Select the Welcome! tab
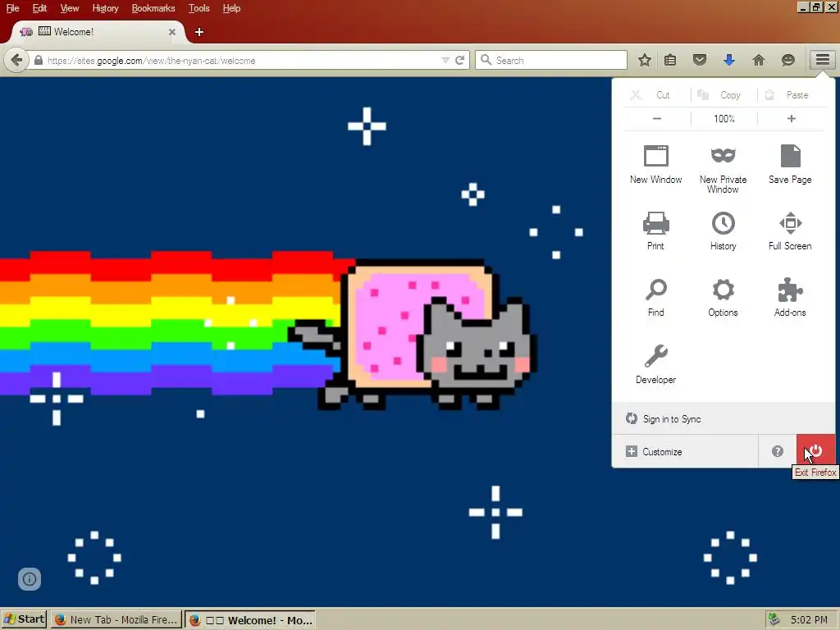The image size is (840, 630). coord(97,32)
